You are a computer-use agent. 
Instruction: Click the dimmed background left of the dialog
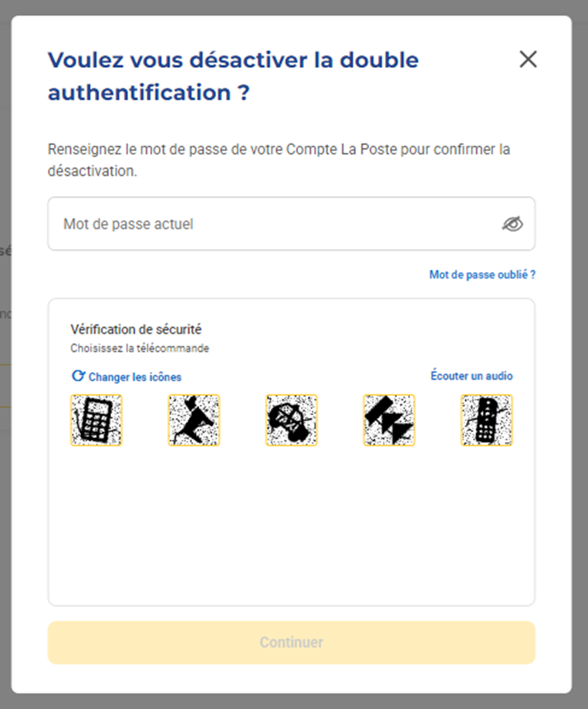click(5, 463)
